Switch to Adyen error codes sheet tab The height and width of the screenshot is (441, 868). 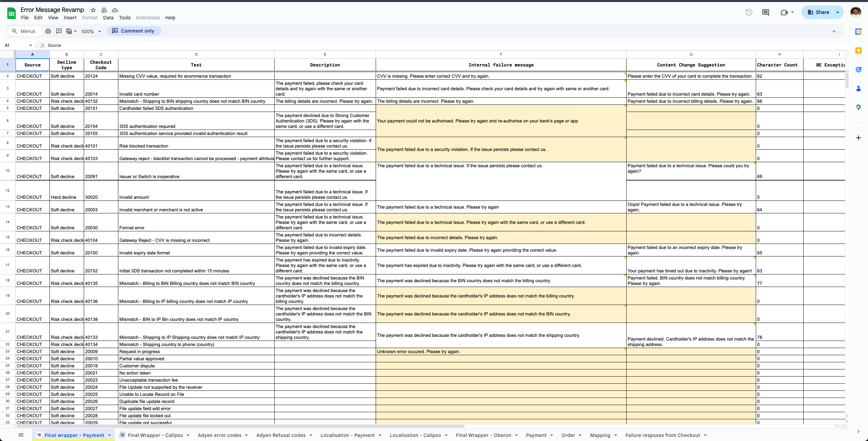click(x=219, y=435)
